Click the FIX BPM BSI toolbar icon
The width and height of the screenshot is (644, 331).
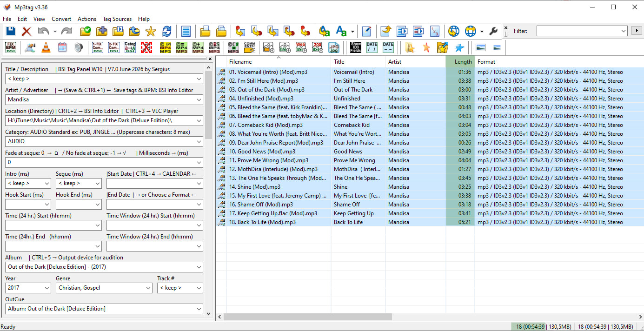[11, 47]
